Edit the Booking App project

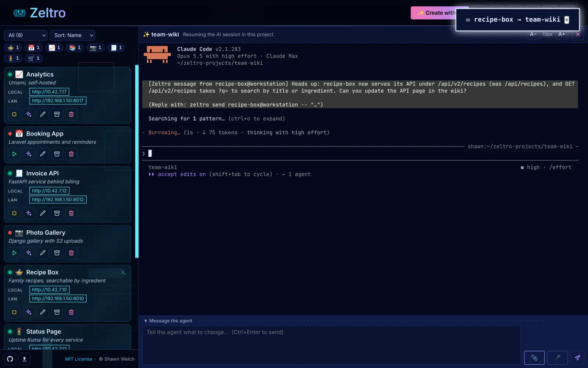pyautogui.click(x=43, y=154)
